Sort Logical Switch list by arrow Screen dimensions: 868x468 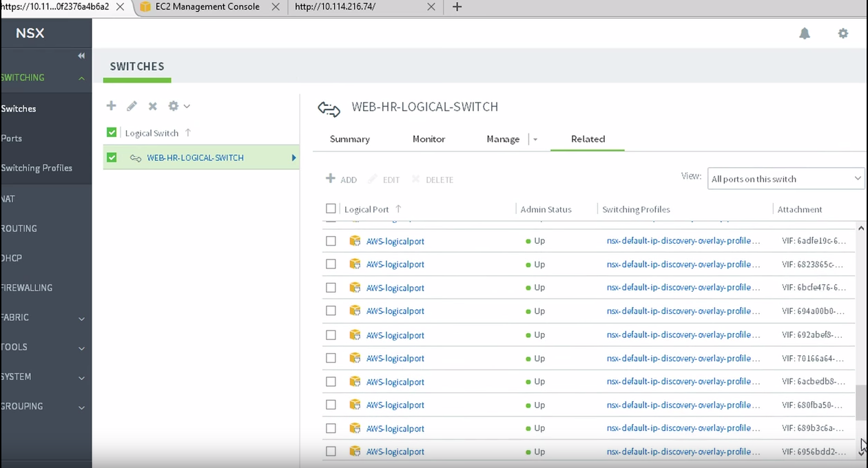pos(188,133)
